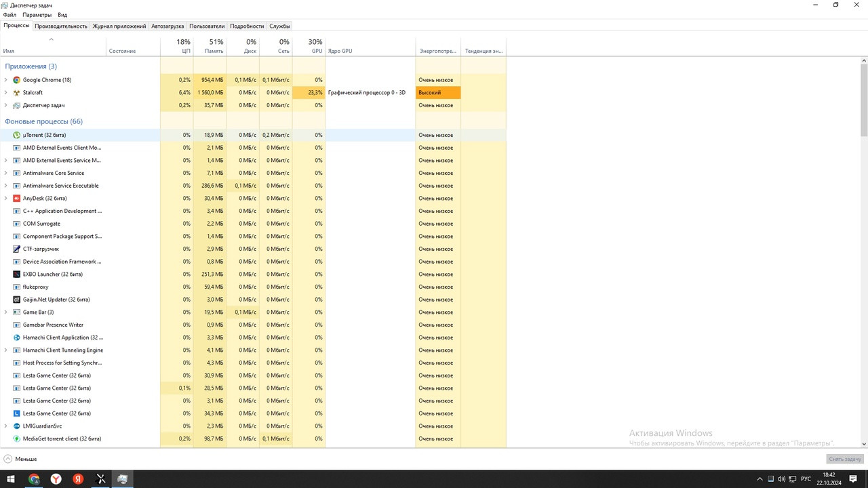Viewport: 868px width, 488px height.
Task: Open Yandex Browser from the taskbar
Action: pyautogui.click(x=56, y=479)
